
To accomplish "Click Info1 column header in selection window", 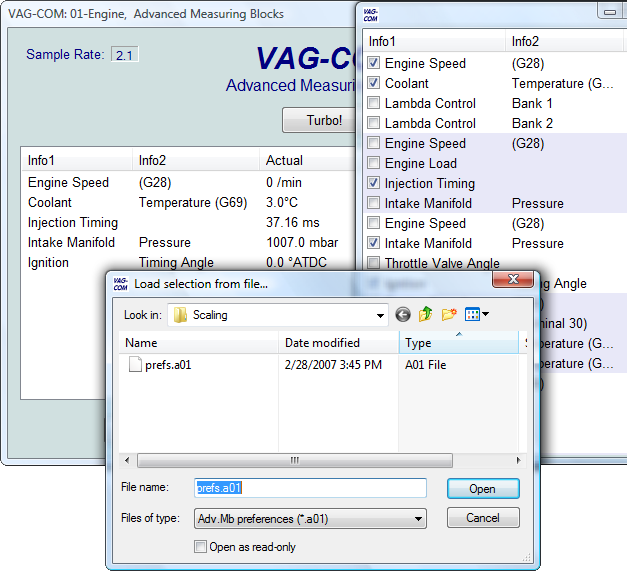I will (434, 41).
